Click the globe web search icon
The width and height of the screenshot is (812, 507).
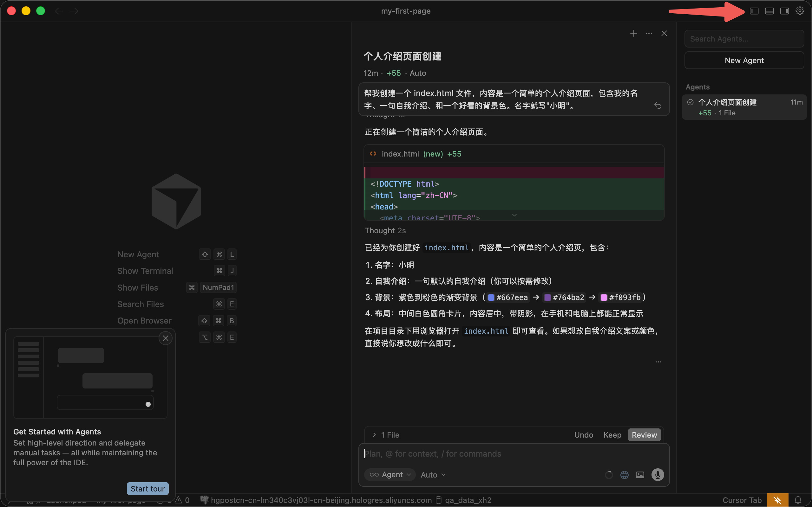(x=625, y=475)
